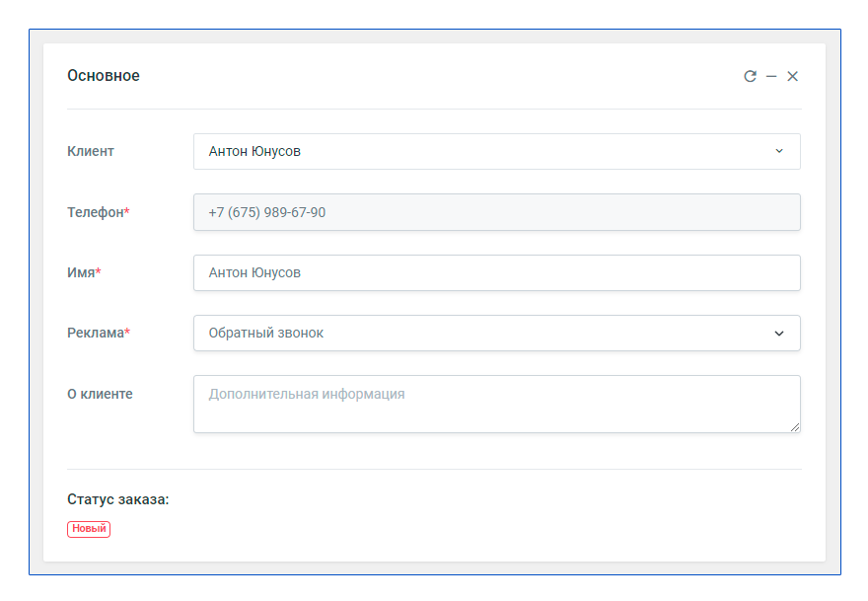Click the Статус заказа heading
Image resolution: width=868 pixels, height=601 pixels.
(x=118, y=499)
